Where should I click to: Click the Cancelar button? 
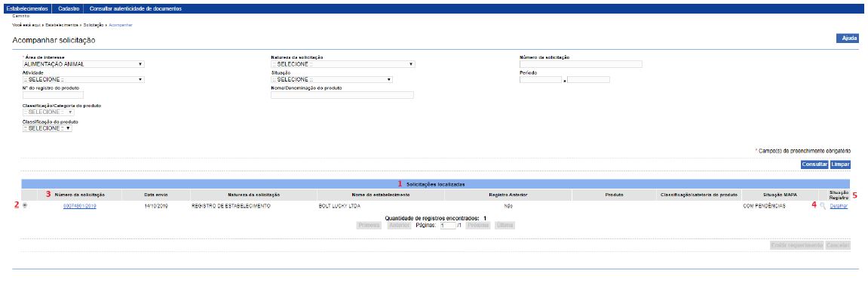pyautogui.click(x=838, y=245)
